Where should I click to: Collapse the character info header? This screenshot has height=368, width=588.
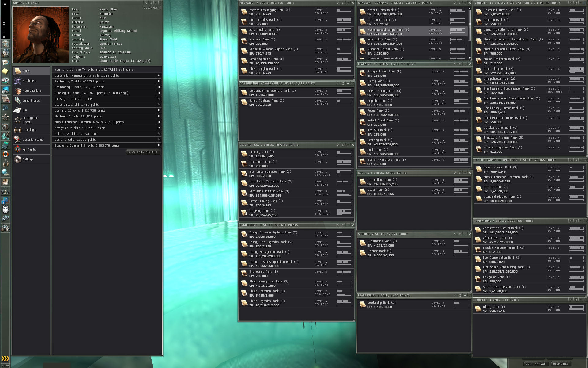(x=152, y=8)
